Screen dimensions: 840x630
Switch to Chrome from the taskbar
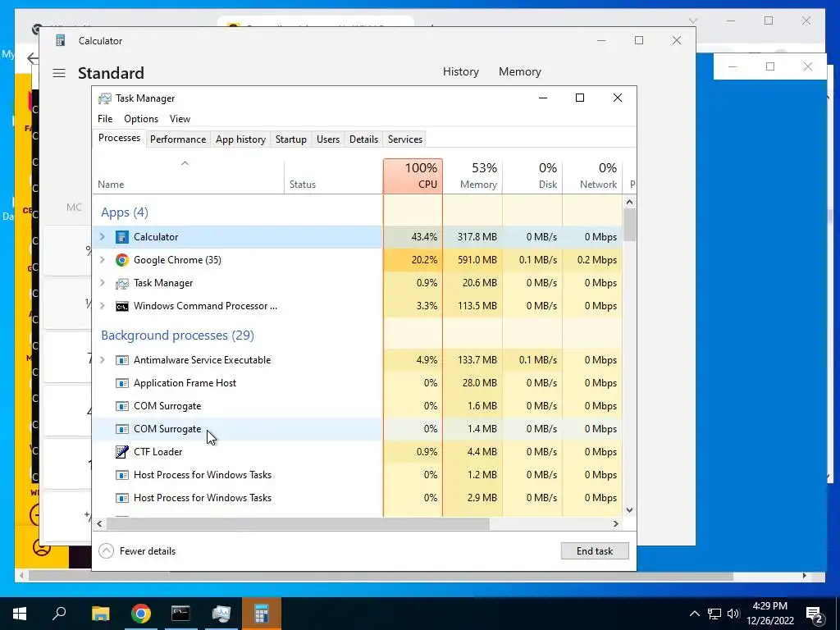coord(141,614)
